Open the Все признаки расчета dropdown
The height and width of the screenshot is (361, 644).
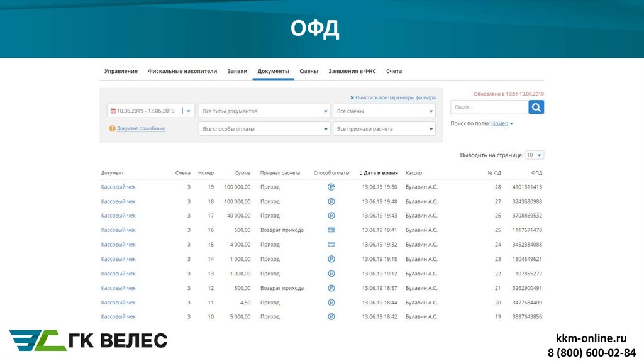coord(384,129)
